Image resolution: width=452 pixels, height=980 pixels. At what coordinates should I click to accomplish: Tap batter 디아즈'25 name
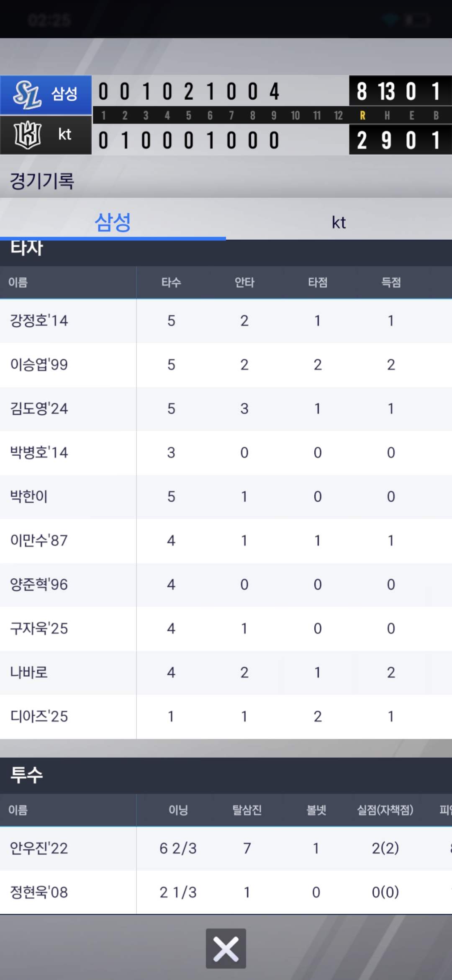tap(39, 717)
